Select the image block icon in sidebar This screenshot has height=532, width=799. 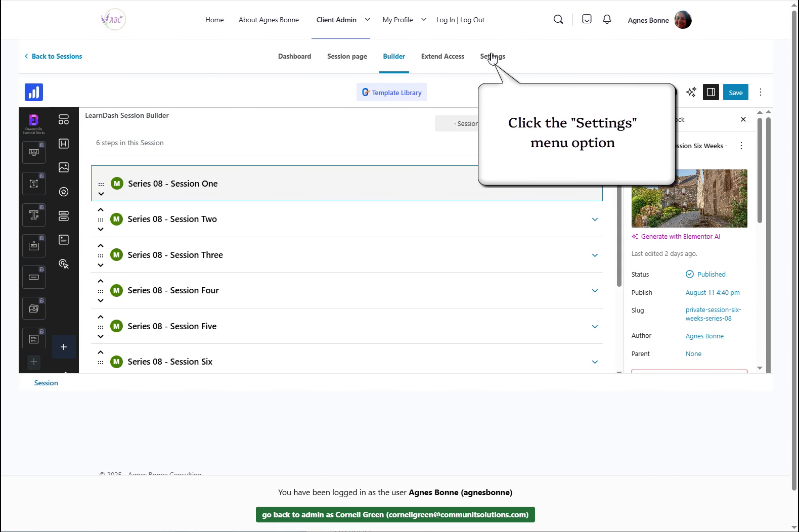[x=64, y=167]
